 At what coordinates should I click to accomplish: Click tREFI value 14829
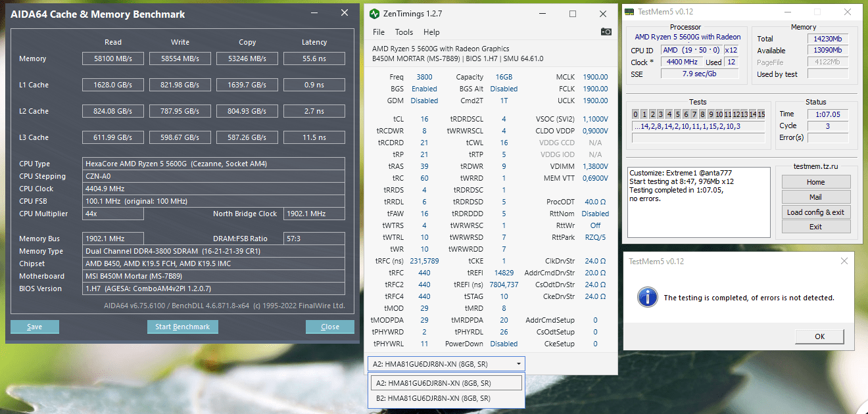tap(504, 273)
